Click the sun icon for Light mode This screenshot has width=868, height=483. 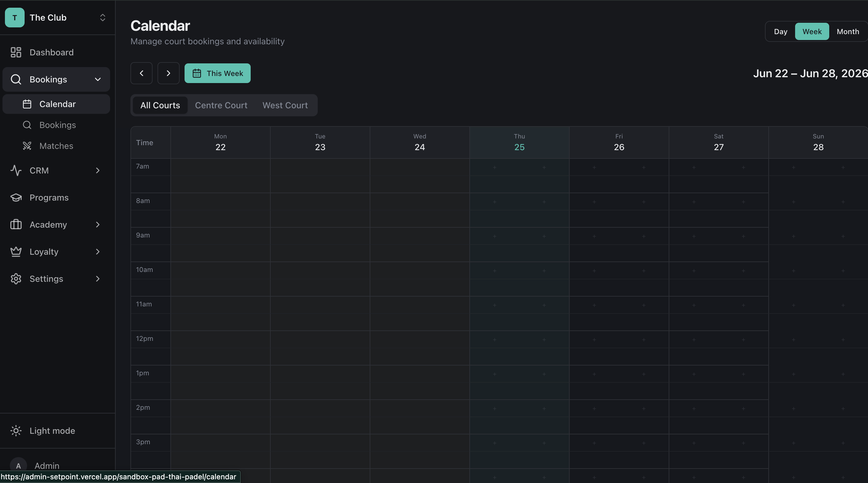pos(16,430)
